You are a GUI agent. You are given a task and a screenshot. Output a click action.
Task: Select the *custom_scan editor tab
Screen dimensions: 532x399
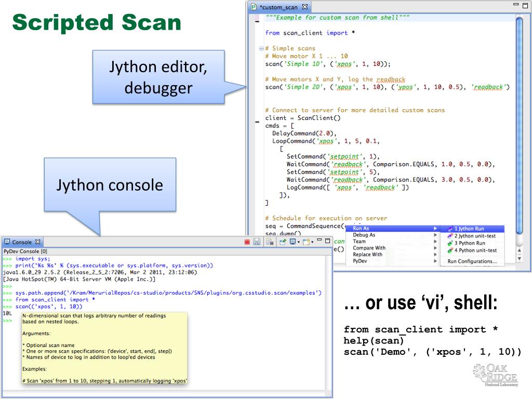(279, 7)
